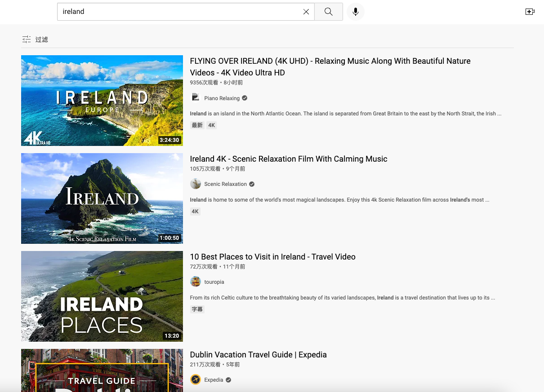The height and width of the screenshot is (392, 544).
Task: Click the 4K badge beside 最新
Action: [x=212, y=125]
